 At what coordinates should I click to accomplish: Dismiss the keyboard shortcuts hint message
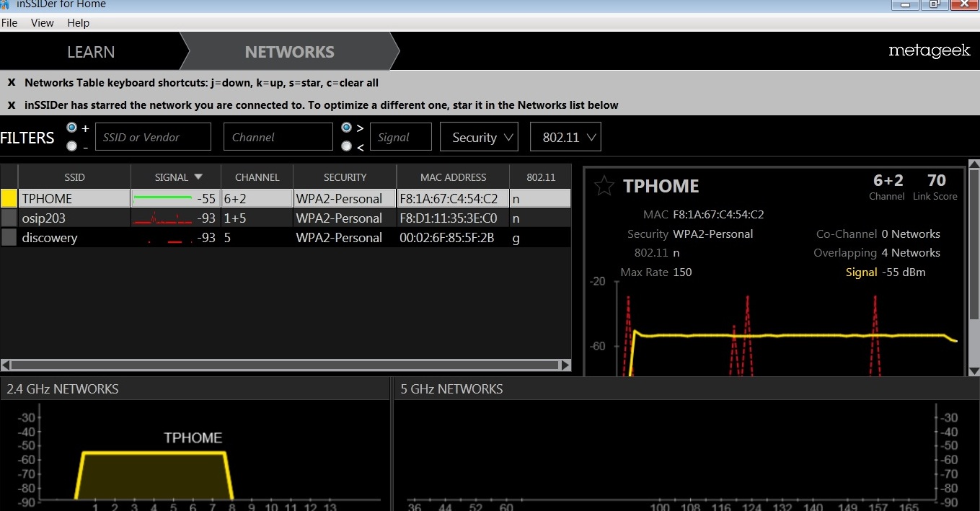(x=12, y=83)
